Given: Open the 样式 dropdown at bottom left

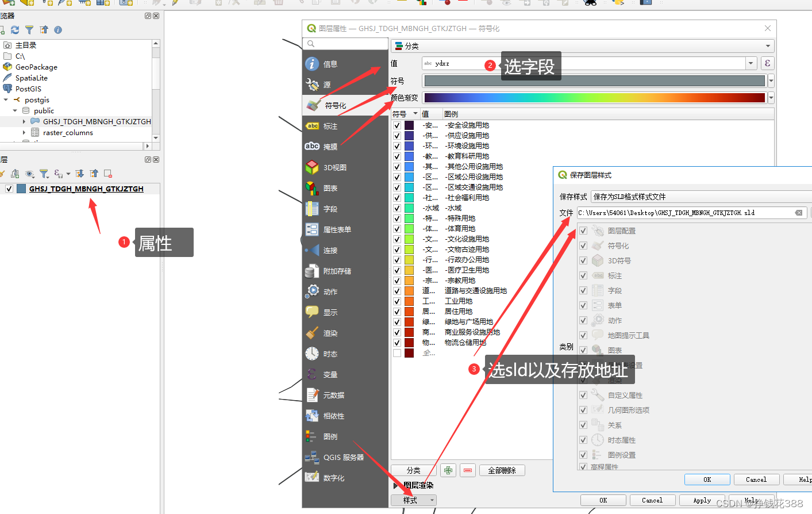Looking at the screenshot, I should 413,500.
